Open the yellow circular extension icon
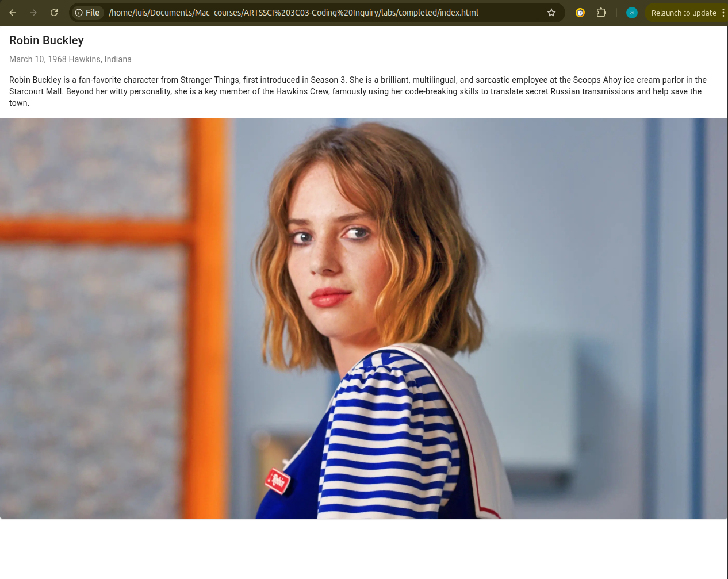The width and height of the screenshot is (728, 579). pos(580,13)
